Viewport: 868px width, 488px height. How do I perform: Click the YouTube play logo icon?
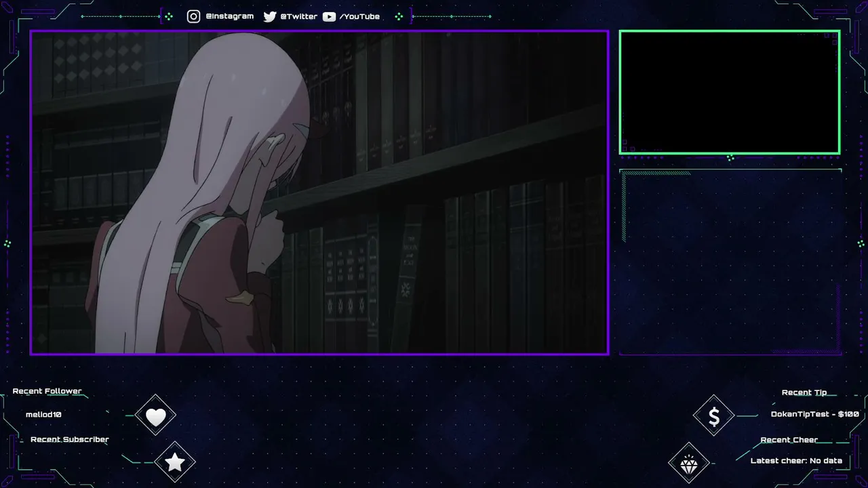point(329,16)
